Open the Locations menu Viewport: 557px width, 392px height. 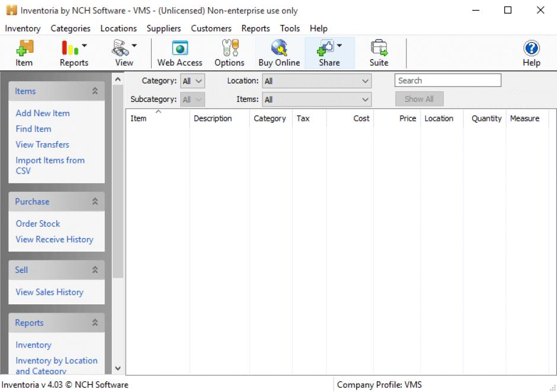[x=119, y=28]
